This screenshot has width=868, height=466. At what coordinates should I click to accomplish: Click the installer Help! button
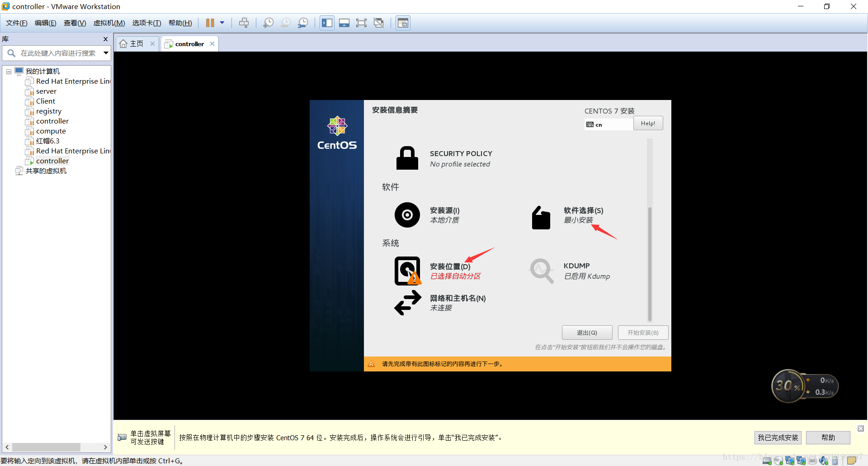pyautogui.click(x=648, y=124)
